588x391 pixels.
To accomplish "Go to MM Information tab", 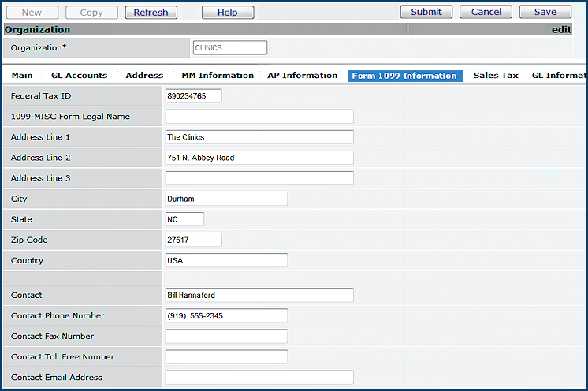I will point(218,76).
